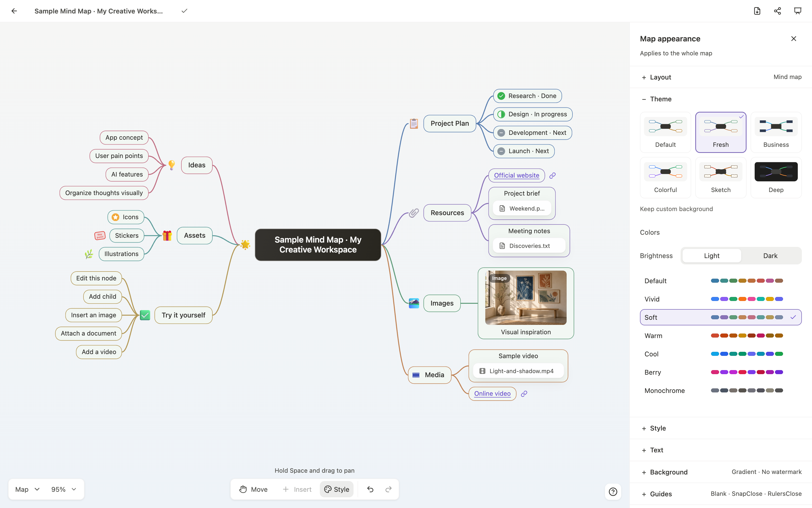This screenshot has width=812, height=508.
Task: Click the gift icon beside Assets
Action: (167, 235)
